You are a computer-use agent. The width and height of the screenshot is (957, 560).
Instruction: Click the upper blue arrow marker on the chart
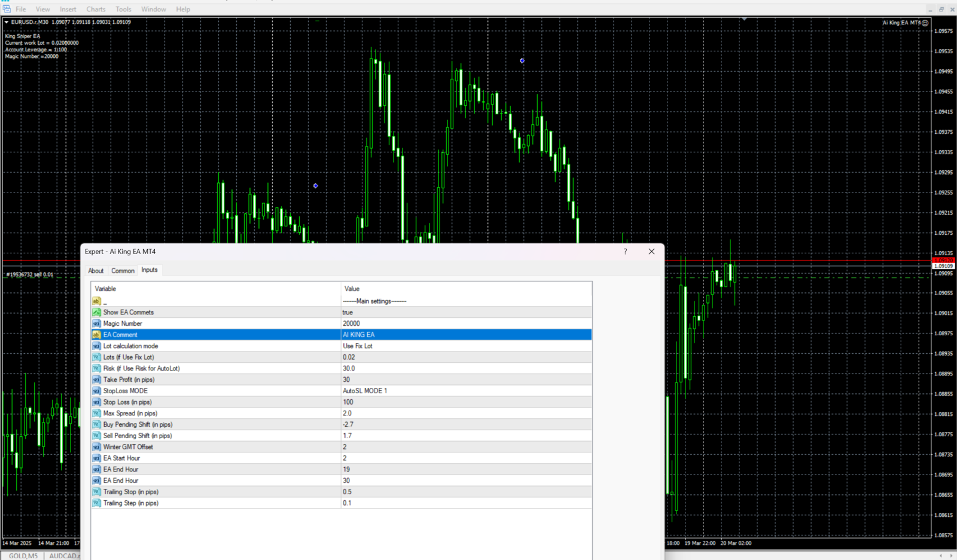pyautogui.click(x=522, y=60)
